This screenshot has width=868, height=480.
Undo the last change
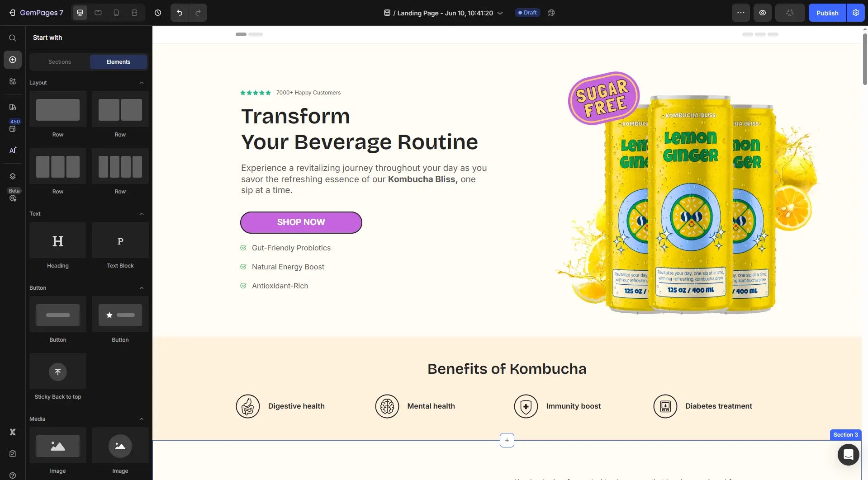point(180,13)
